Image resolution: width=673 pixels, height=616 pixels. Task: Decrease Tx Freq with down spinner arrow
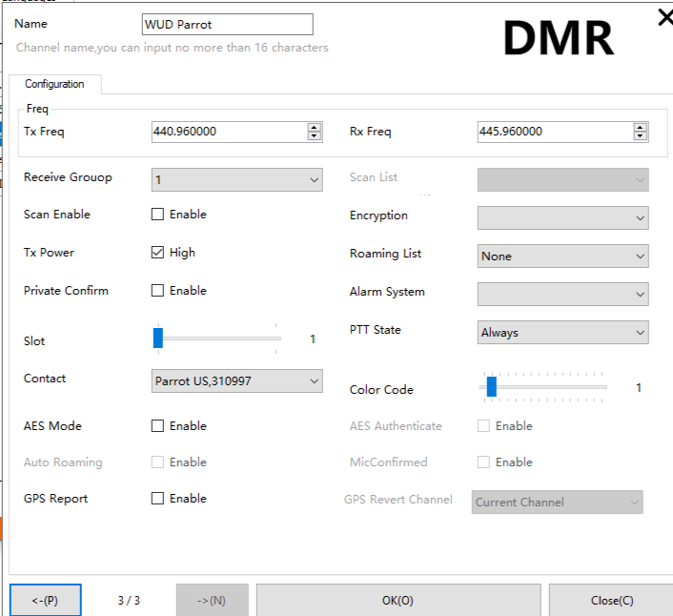(x=315, y=136)
